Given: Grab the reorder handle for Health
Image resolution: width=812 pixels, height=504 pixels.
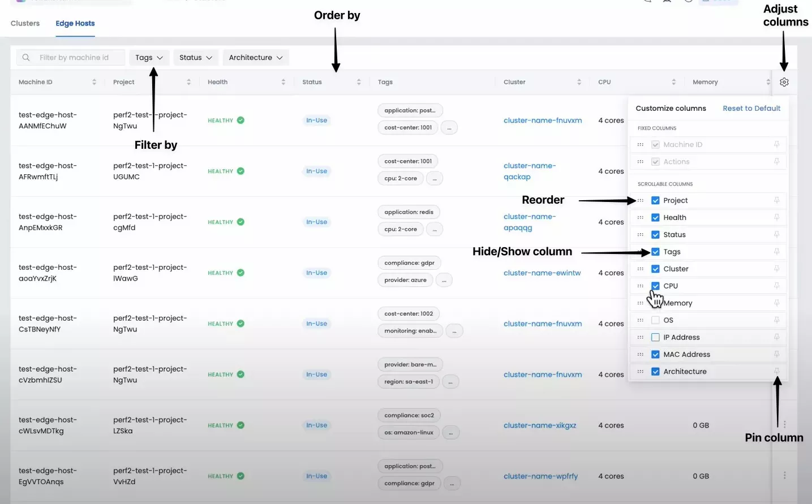Looking at the screenshot, I should point(640,217).
